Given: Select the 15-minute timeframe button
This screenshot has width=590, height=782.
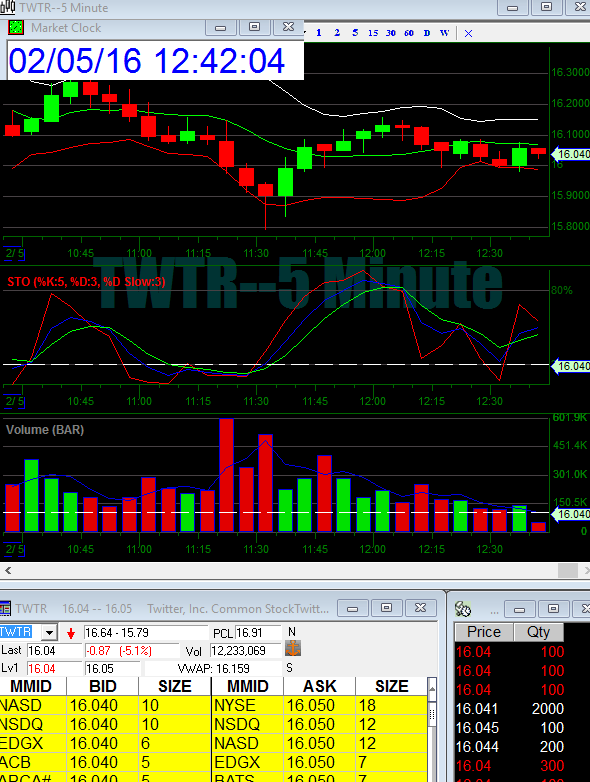Looking at the screenshot, I should 373,33.
